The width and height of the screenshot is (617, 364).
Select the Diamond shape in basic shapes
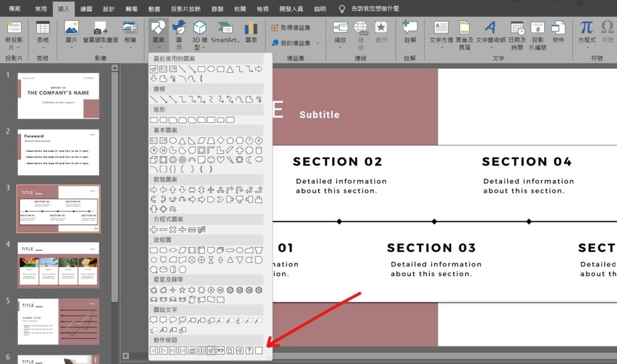pyautogui.click(x=221, y=140)
